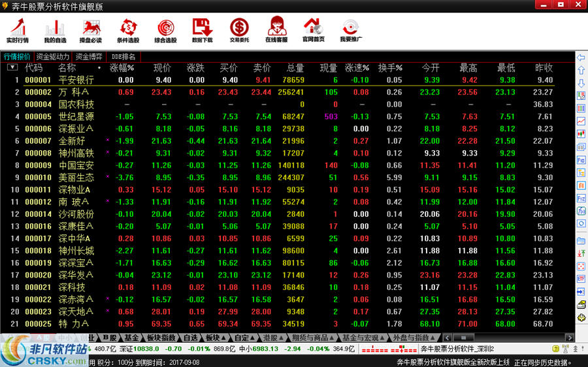Click the color grid table icon in sidebar

coord(581,108)
